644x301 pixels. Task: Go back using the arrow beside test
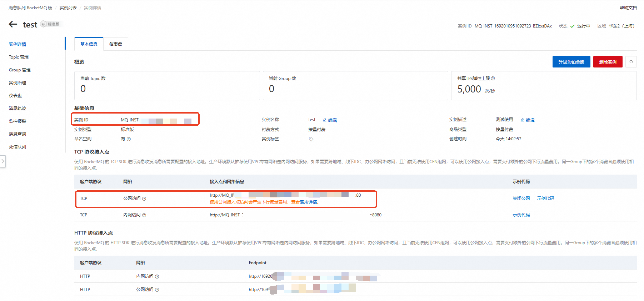click(x=13, y=24)
